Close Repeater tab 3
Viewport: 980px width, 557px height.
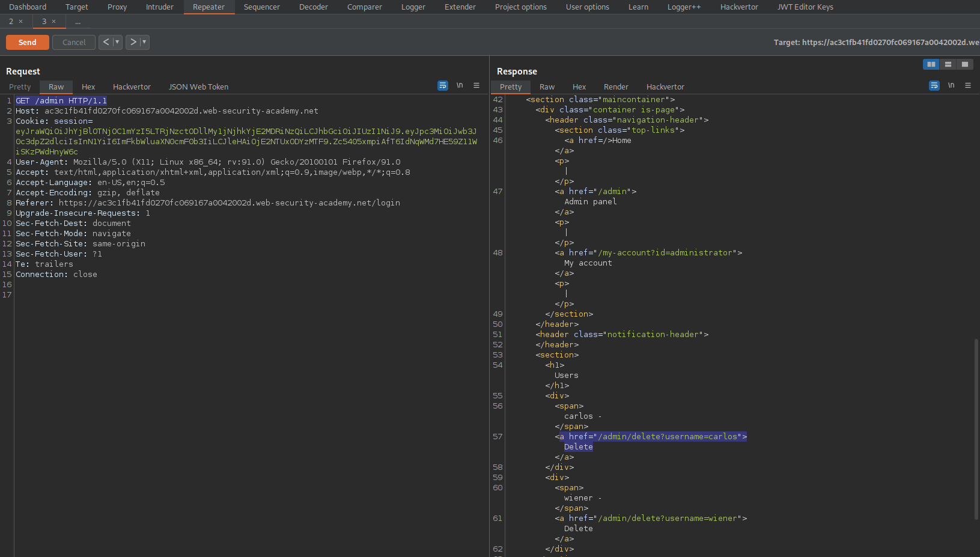[x=53, y=22]
